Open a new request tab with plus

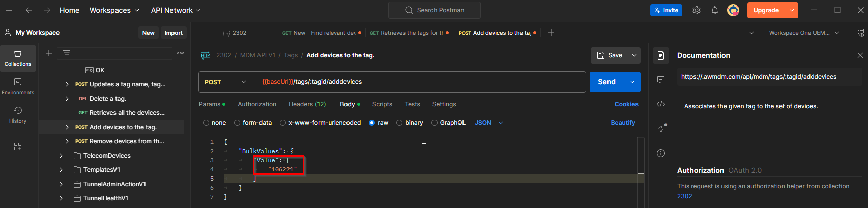coord(551,33)
